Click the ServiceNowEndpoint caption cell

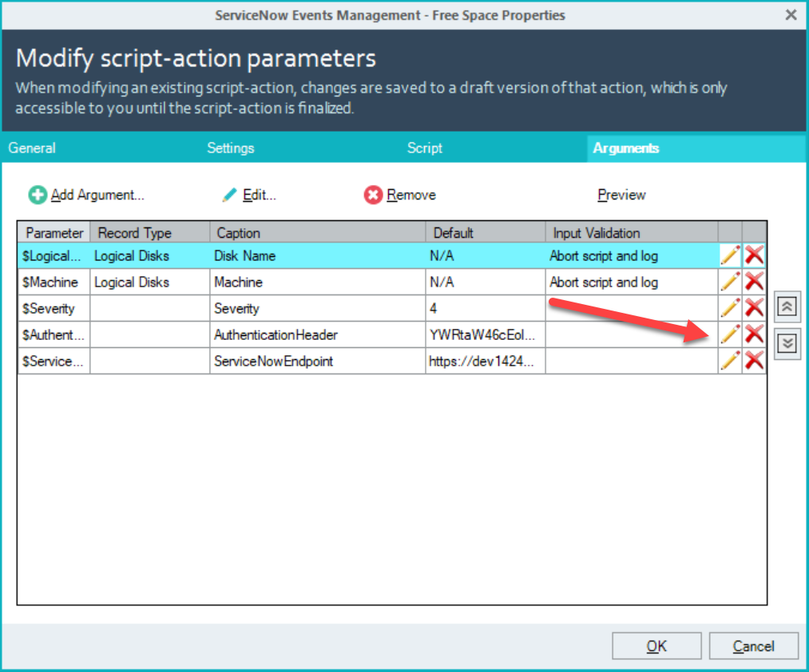pos(318,361)
